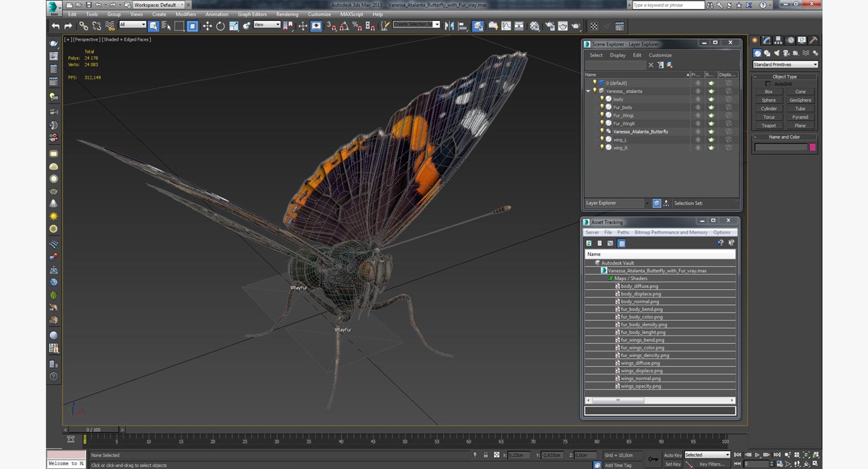
Task: Toggle Window/Crossing selection mode
Action: pos(192,26)
